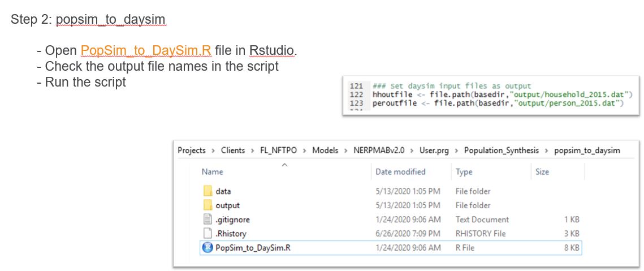Viewport: 644px width, 271px height.
Task: Toggle the sort arrow above Name column
Action: click(285, 165)
